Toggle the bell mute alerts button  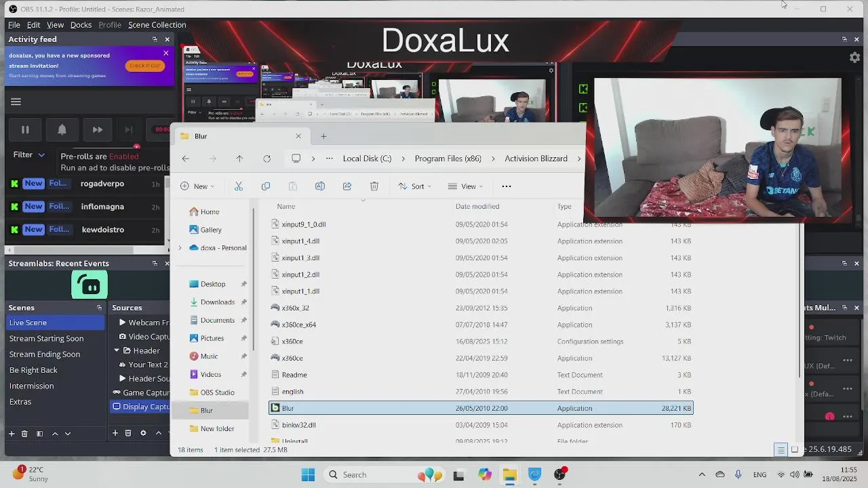pyautogui.click(x=62, y=129)
